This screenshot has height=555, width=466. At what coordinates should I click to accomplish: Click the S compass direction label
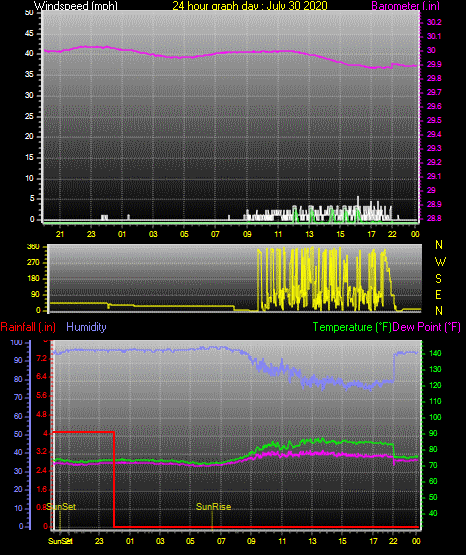click(438, 279)
